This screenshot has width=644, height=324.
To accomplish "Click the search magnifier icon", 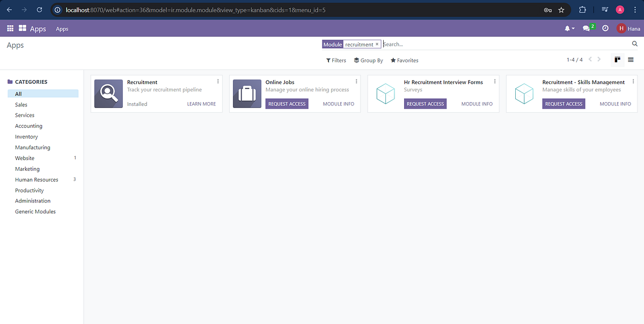I will click(x=635, y=44).
